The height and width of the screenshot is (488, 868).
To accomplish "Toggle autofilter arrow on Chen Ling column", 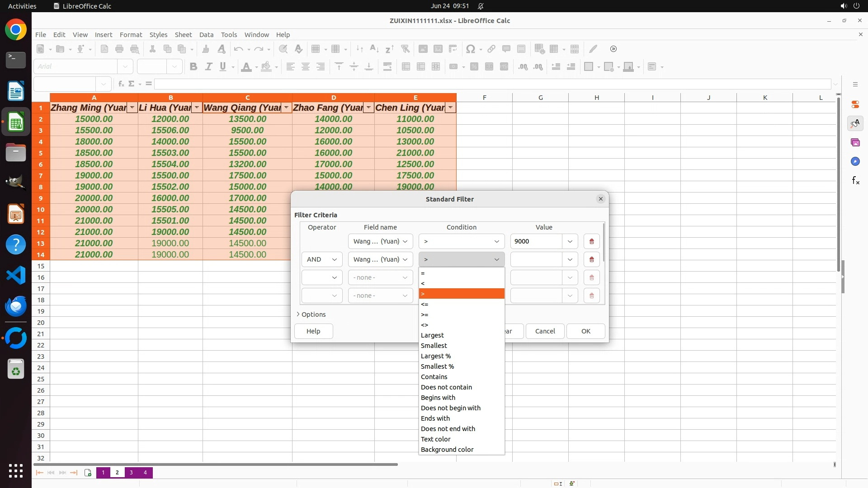I will click(450, 108).
